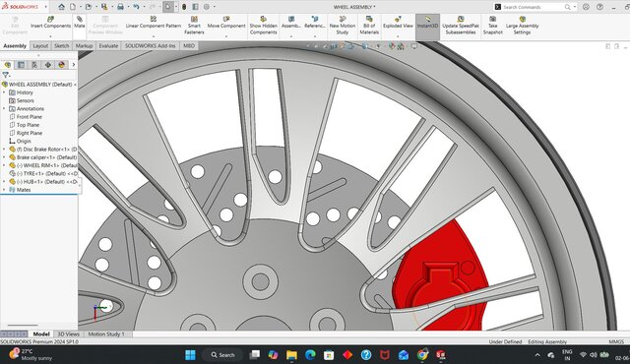Click the Print icon
The image size is (630, 364).
[120, 7]
